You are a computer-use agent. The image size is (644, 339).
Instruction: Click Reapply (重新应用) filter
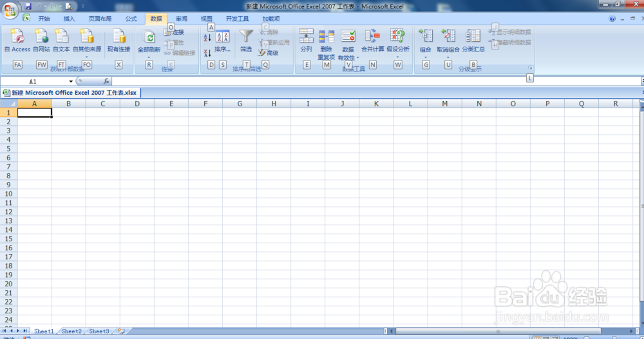pos(274,42)
